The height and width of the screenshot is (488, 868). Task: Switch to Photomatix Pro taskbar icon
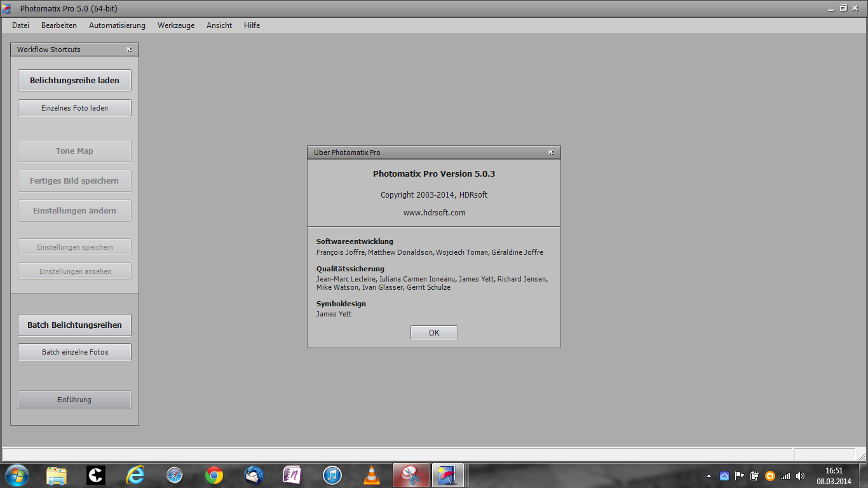click(448, 475)
